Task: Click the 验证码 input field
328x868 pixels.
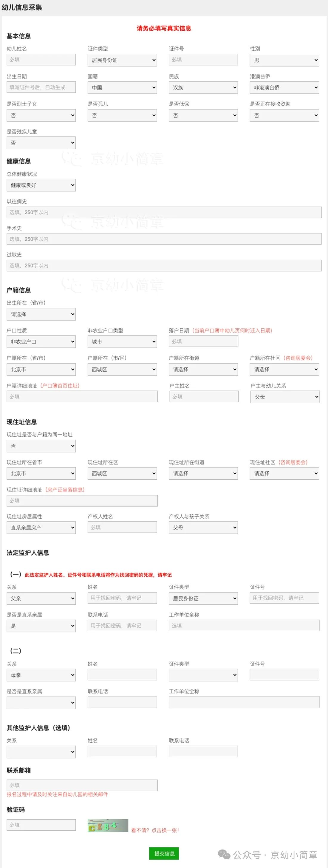Action: click(x=41, y=824)
